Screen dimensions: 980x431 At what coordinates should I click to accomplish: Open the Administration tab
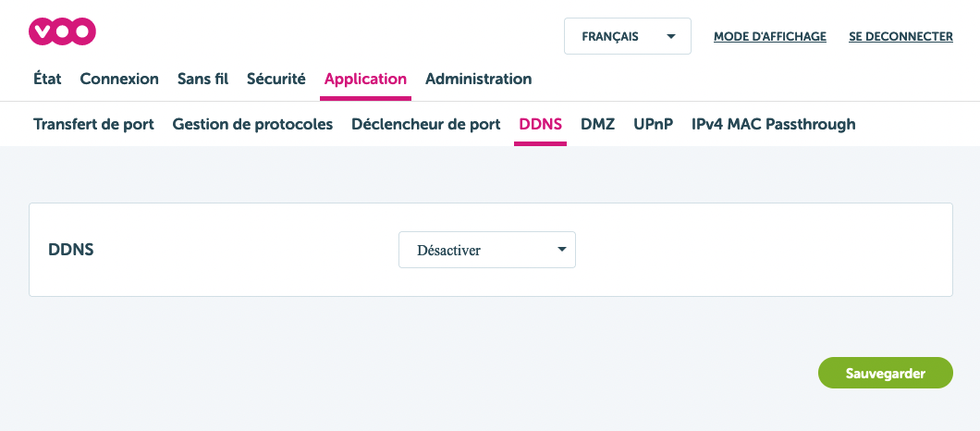[x=478, y=79]
